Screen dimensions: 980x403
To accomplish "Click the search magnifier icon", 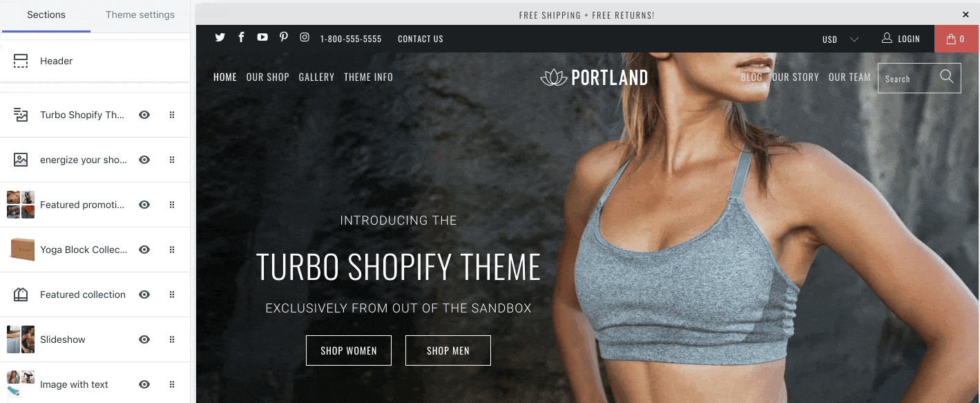I will click(x=946, y=76).
